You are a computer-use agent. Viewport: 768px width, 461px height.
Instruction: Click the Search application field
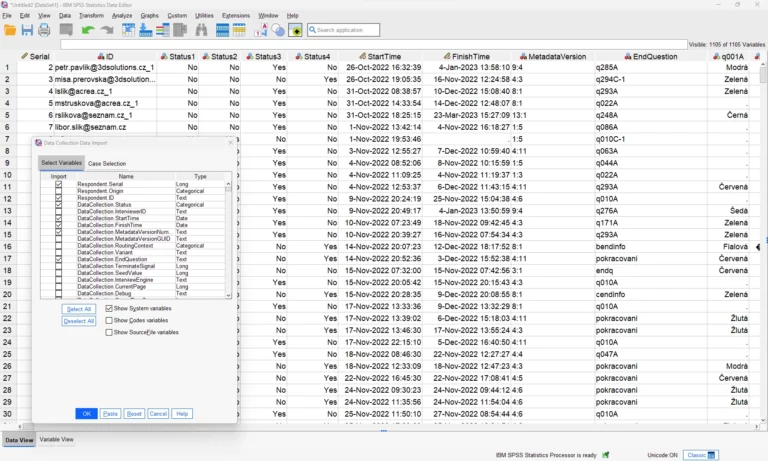[x=343, y=30]
